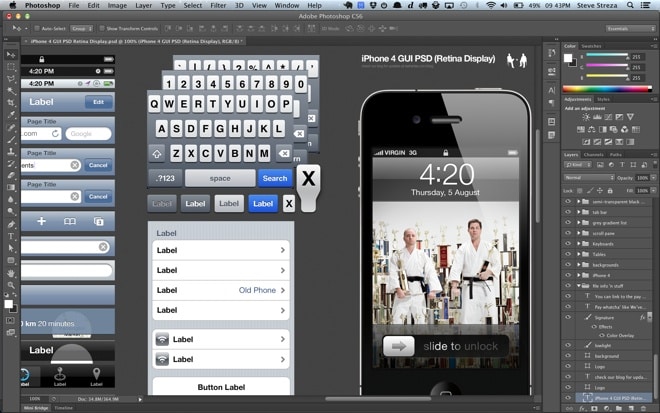The height and width of the screenshot is (413, 660).
Task: Open Spotlight search in the menu bar
Action: pyautogui.click(x=630, y=5)
